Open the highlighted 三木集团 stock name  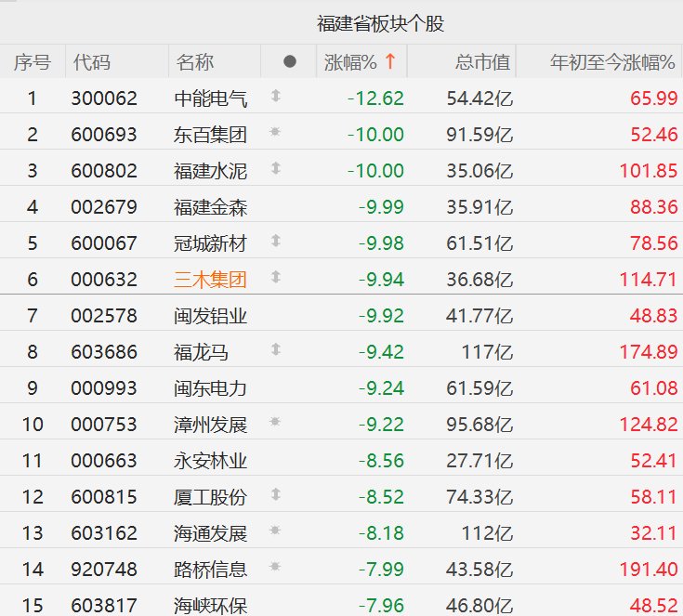tap(211, 279)
